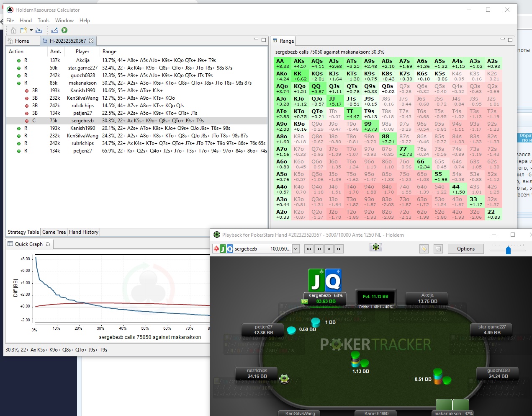Maximize the Range panel
Viewport: 532px width, 416px height.
click(510, 40)
